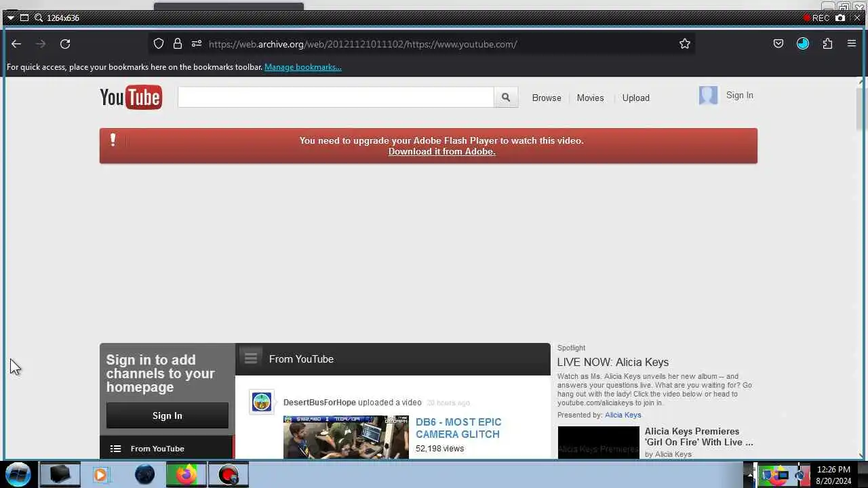Open the Browse menu item
Image resolution: width=868 pixels, height=488 pixels.
pos(547,98)
